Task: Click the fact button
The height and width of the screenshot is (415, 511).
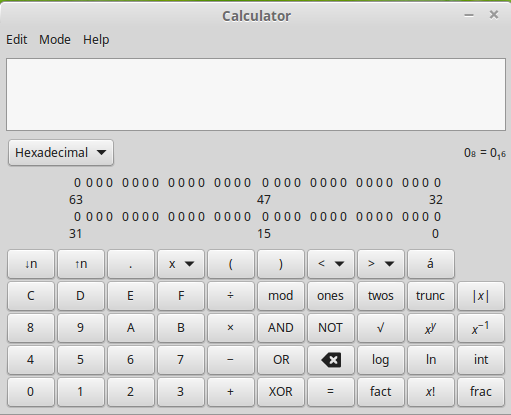Action: (381, 392)
